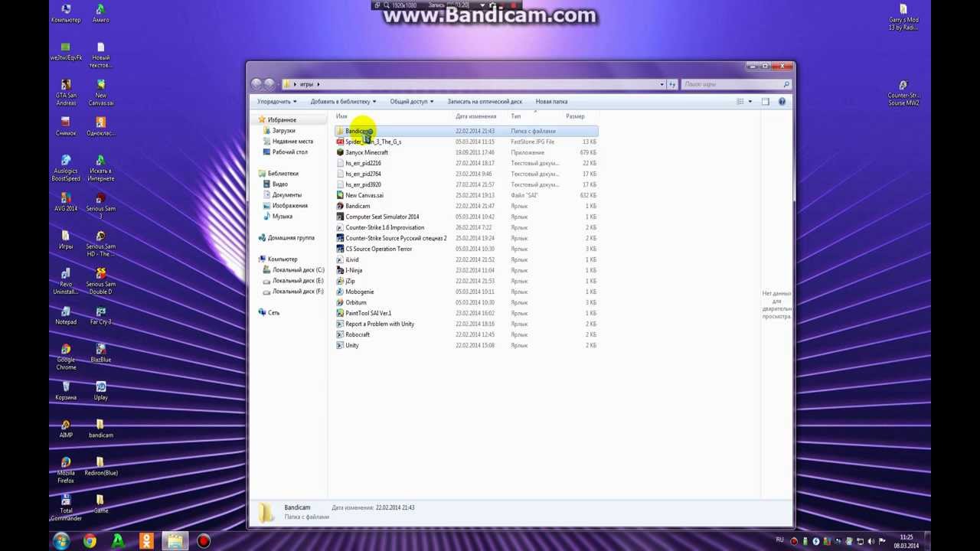980x551 pixels.
Task: Click the Новая папка button
Action: [551, 101]
